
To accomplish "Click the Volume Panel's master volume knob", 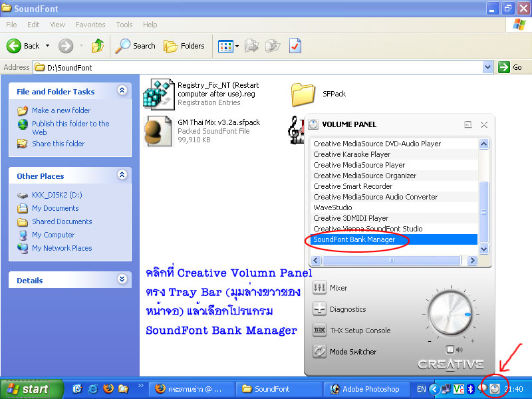I will [x=450, y=314].
